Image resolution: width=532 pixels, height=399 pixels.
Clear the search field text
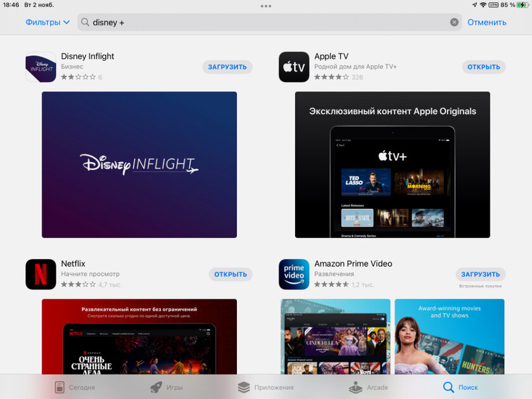[x=454, y=22]
